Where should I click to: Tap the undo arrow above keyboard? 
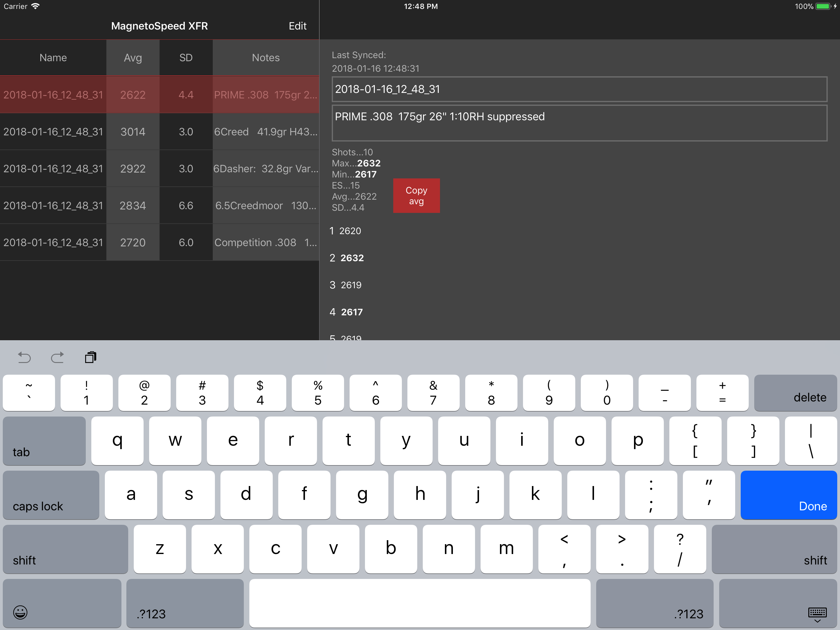point(24,357)
